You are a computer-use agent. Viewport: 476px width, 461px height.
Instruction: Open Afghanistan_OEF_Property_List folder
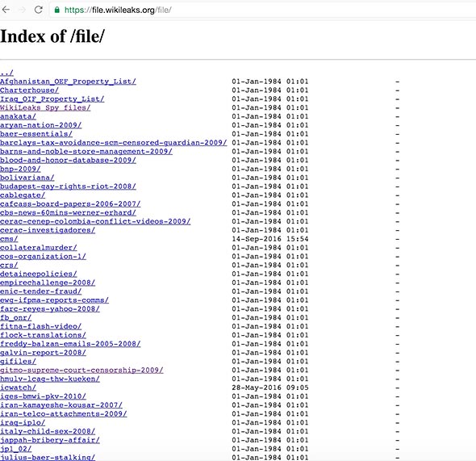[68, 82]
